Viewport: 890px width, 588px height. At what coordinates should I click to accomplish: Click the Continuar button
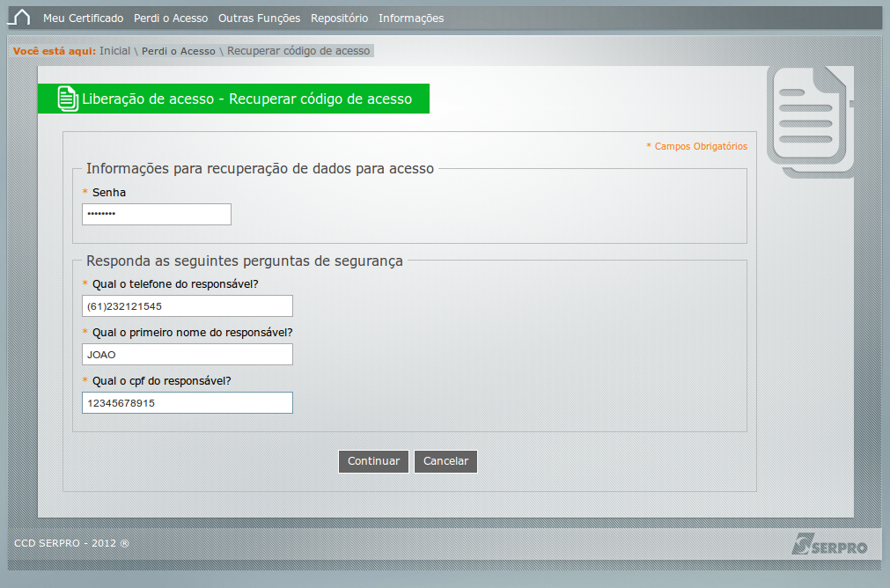click(x=373, y=461)
